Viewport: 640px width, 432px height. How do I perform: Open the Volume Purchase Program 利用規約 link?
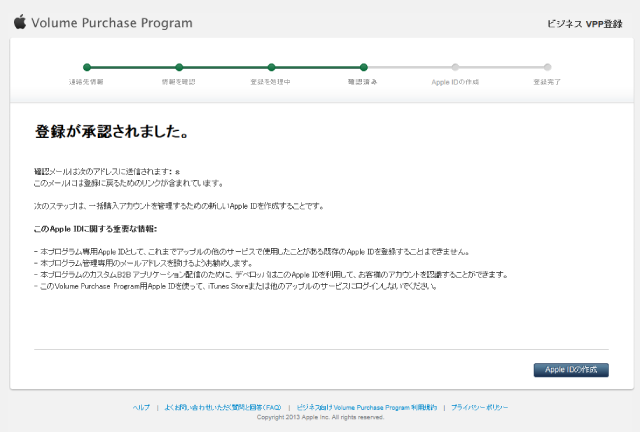367,407
